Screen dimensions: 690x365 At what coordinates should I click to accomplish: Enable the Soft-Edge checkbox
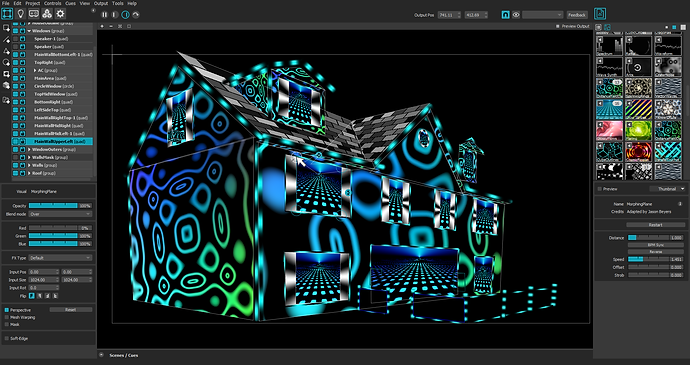click(x=7, y=338)
